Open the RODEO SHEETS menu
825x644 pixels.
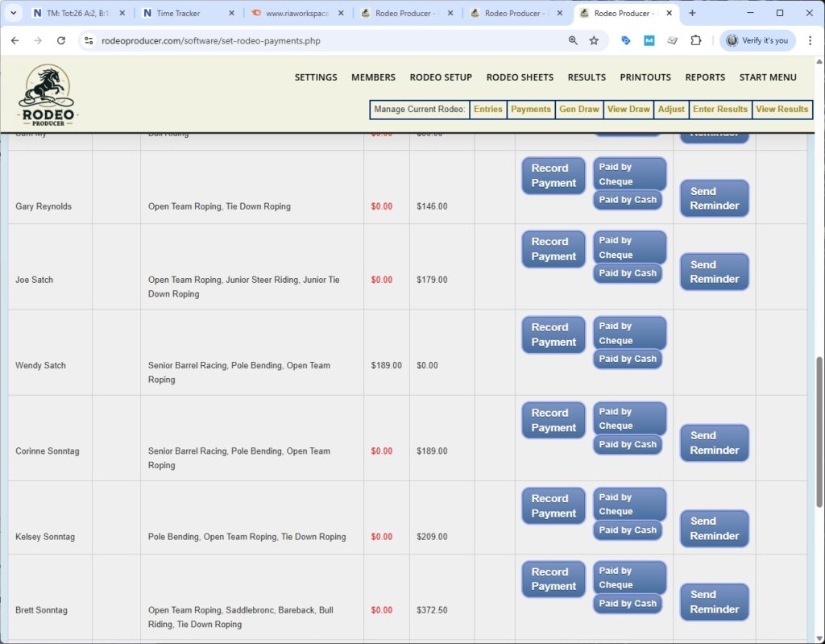point(520,77)
